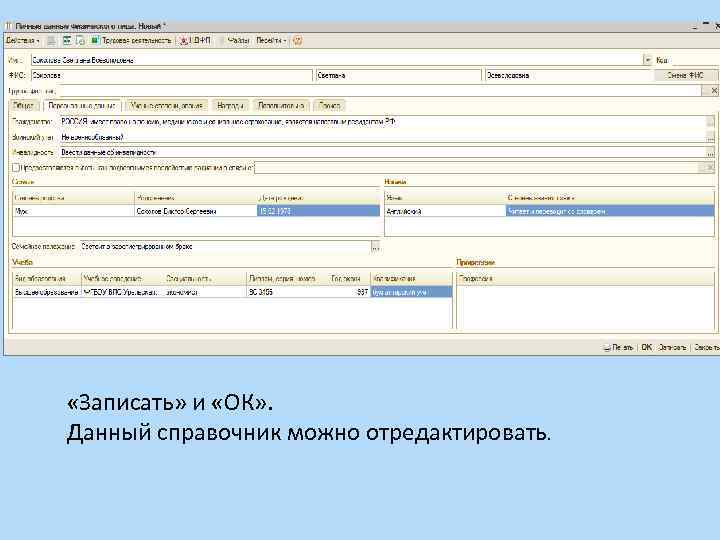Click the first name field Светлана
The width and height of the screenshot is (720, 540).
click(399, 75)
